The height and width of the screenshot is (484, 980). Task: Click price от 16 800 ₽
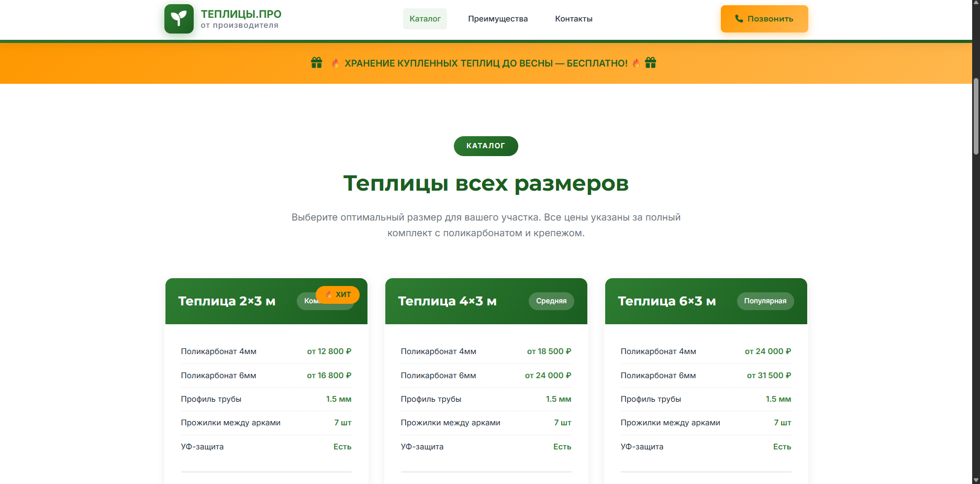click(x=329, y=376)
